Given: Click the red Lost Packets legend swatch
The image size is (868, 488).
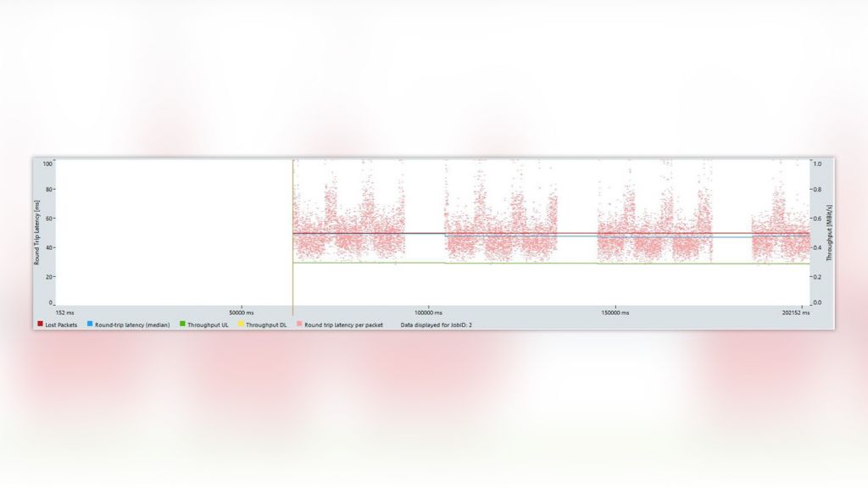Looking at the screenshot, I should click(41, 324).
